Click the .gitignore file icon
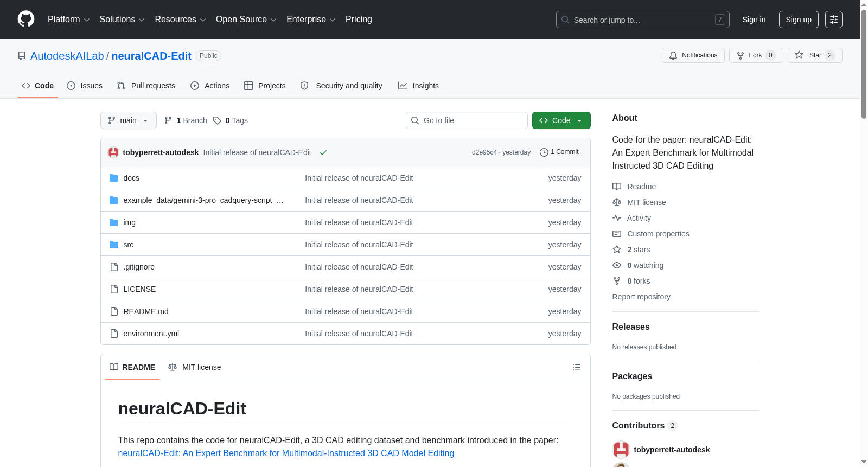The image size is (868, 467). (114, 267)
